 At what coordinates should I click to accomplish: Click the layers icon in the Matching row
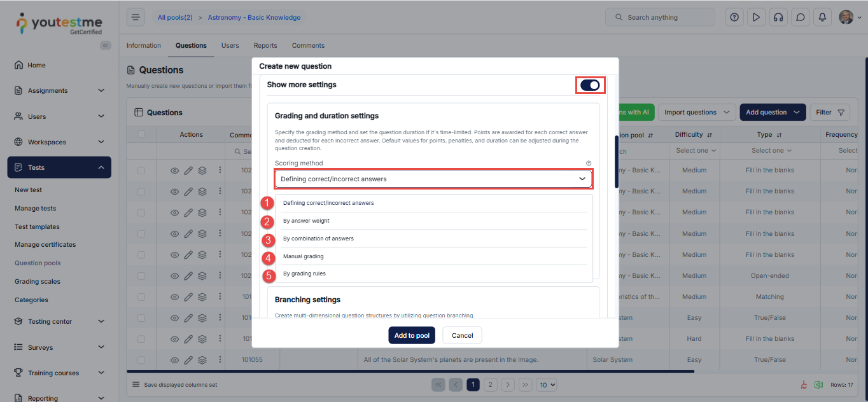point(202,297)
